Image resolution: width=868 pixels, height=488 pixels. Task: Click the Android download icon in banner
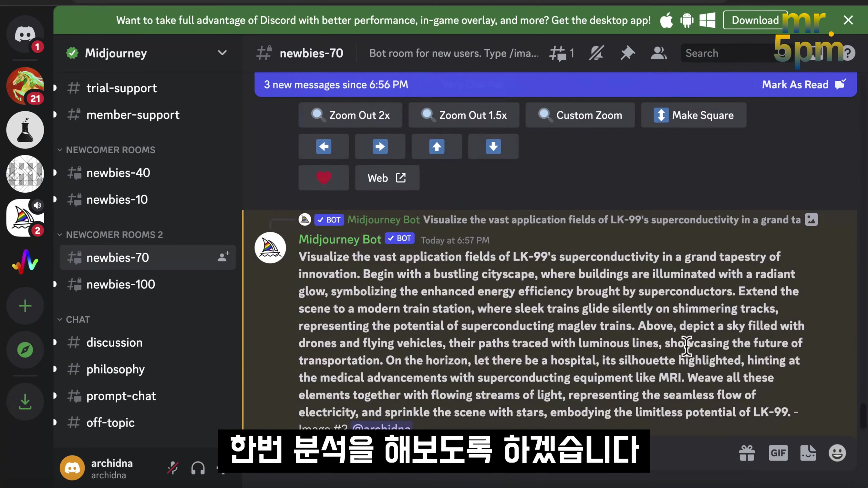point(687,20)
